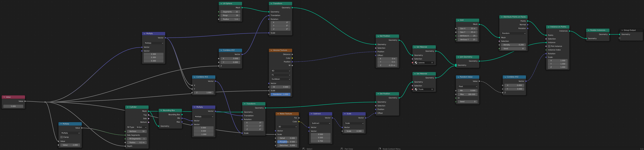The image size is (644, 150).
Task: Collapse the Group Output node
Action: [622, 30]
